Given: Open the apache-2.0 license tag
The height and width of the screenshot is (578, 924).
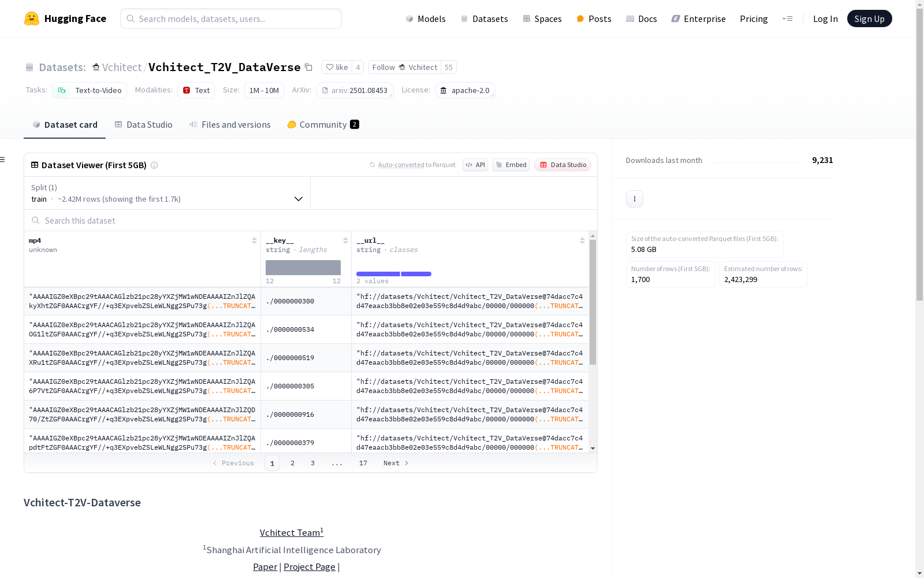Looking at the screenshot, I should point(465,90).
